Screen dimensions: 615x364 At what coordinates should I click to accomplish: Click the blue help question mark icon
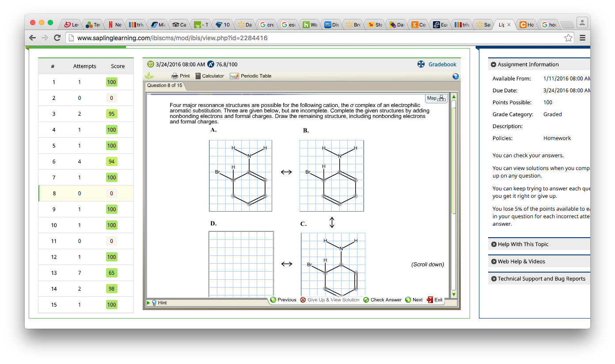tap(456, 76)
